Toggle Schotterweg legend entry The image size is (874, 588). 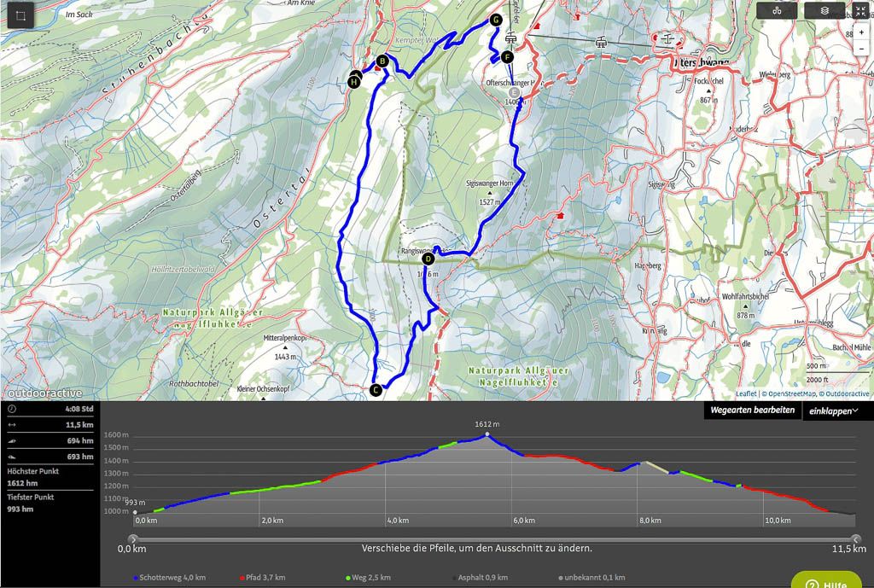(171, 578)
